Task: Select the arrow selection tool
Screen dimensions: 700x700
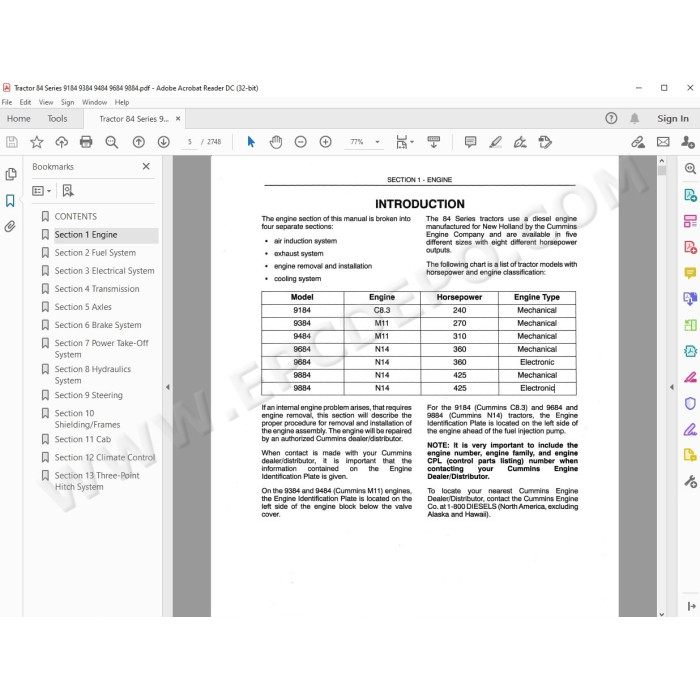Action: tap(251, 142)
